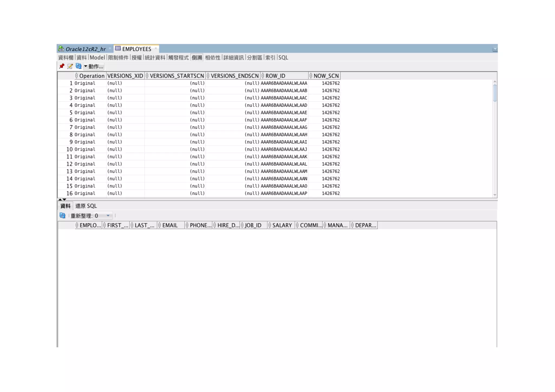The height and width of the screenshot is (392, 555).
Task: Switch to the 相依性 tab
Action: pos(213,57)
